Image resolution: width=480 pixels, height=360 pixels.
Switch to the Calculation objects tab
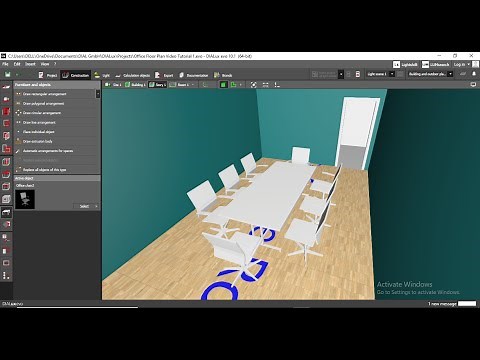pos(132,75)
